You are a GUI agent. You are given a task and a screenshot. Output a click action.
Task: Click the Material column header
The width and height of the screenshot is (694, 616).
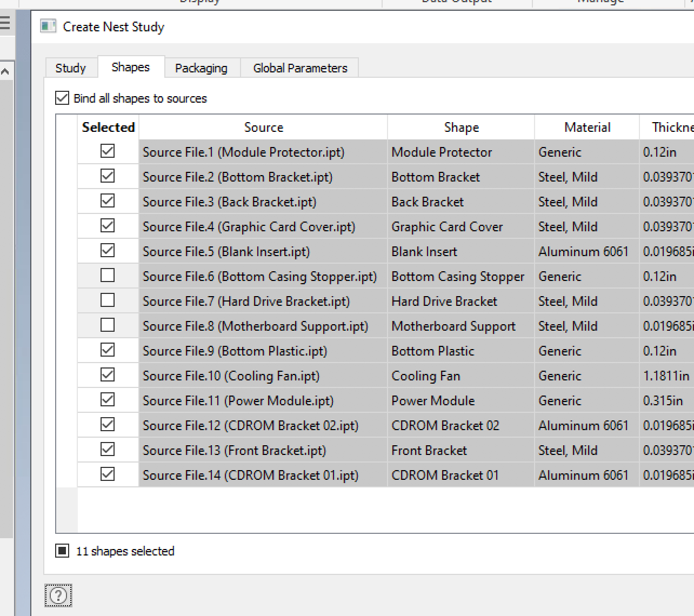point(587,127)
